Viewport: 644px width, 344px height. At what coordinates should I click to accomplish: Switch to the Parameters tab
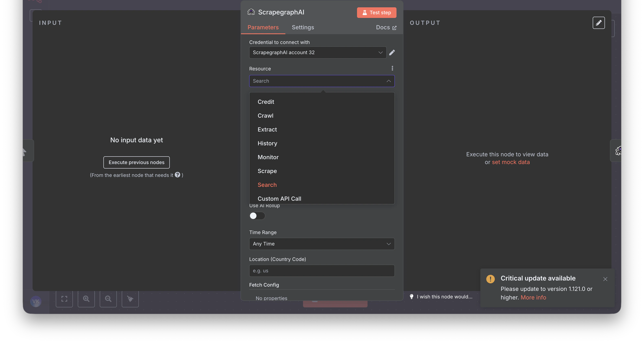point(263,27)
